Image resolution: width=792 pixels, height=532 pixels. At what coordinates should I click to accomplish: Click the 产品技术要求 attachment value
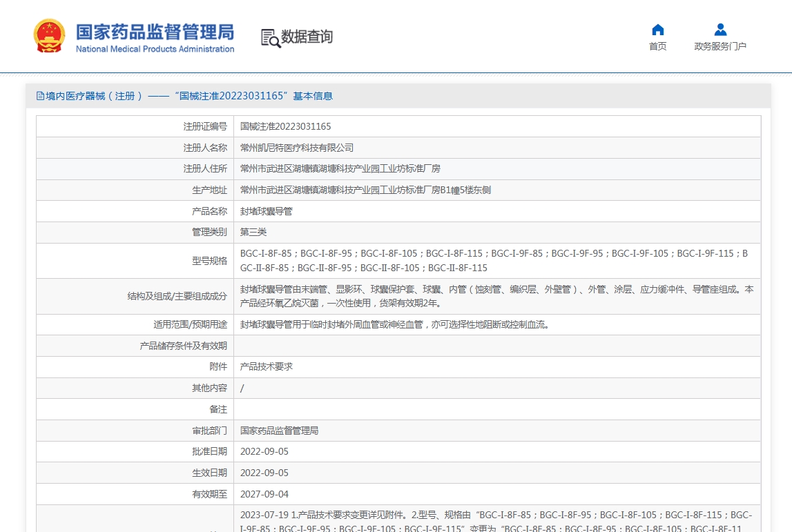267,367
